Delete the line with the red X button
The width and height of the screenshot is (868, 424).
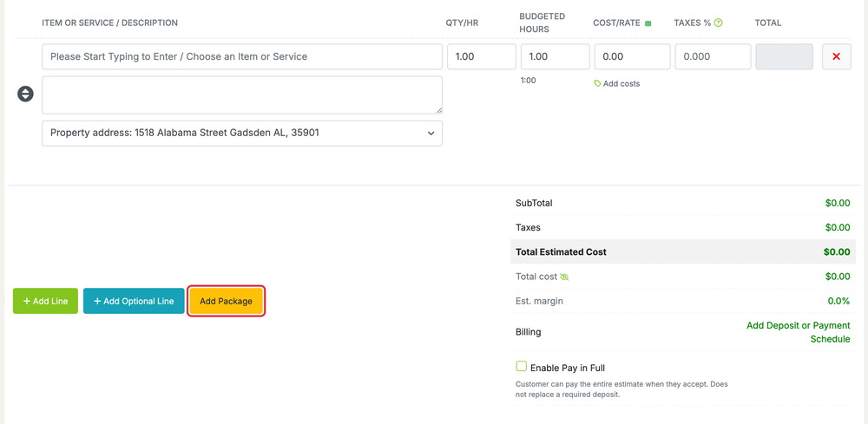point(837,56)
